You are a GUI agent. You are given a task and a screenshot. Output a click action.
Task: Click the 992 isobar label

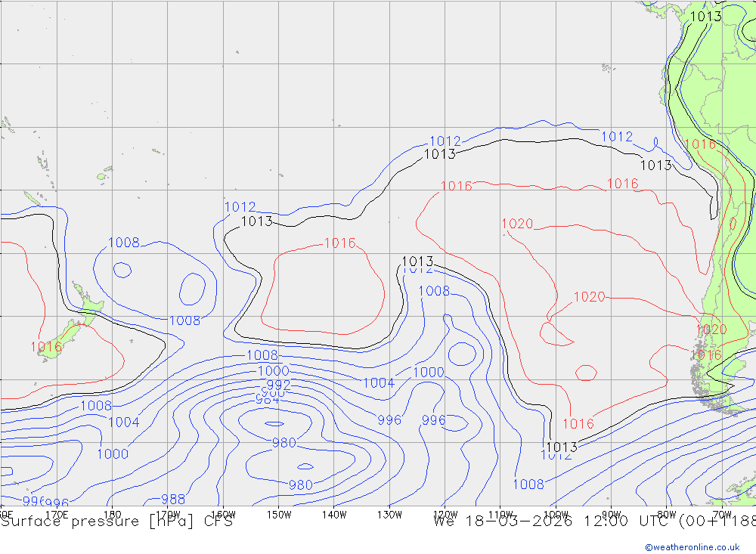[278, 385]
